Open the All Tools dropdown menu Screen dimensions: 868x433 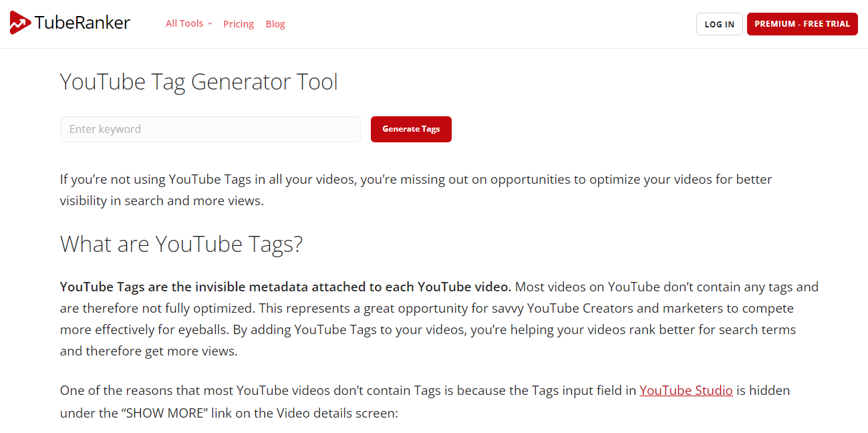pyautogui.click(x=188, y=23)
